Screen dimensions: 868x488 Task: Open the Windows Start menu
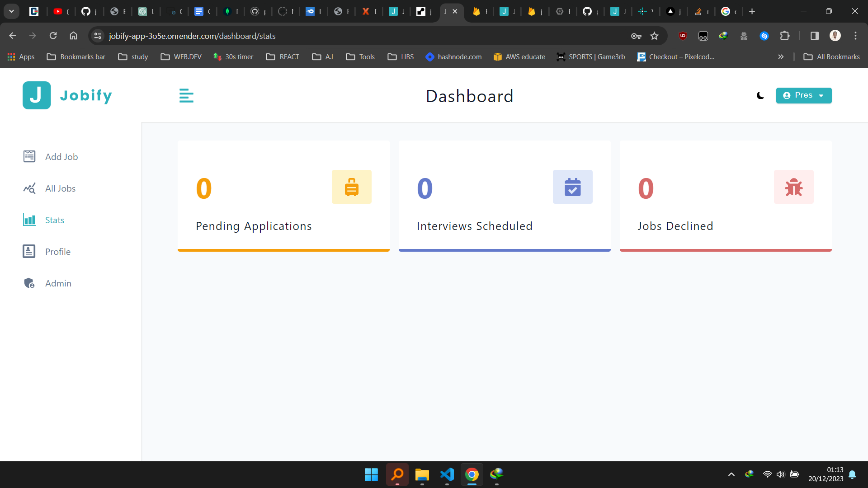371,474
